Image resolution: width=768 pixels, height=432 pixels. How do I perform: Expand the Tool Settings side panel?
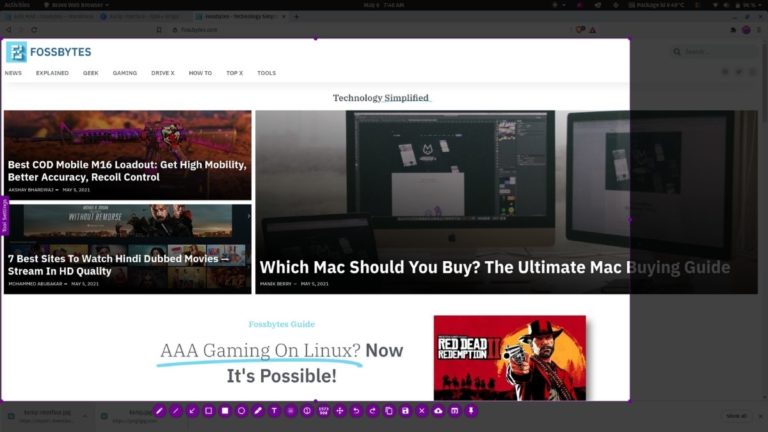point(4,215)
